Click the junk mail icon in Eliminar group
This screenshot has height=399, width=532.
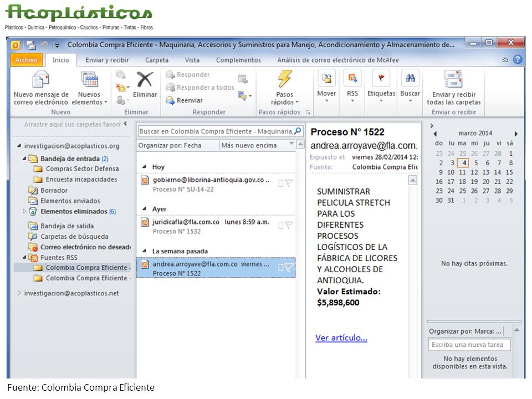(122, 100)
